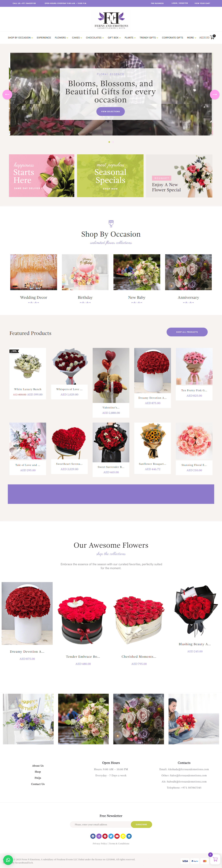Open LinkedIn icon in footer
This screenshot has width=222, height=868.
[x=129, y=836]
